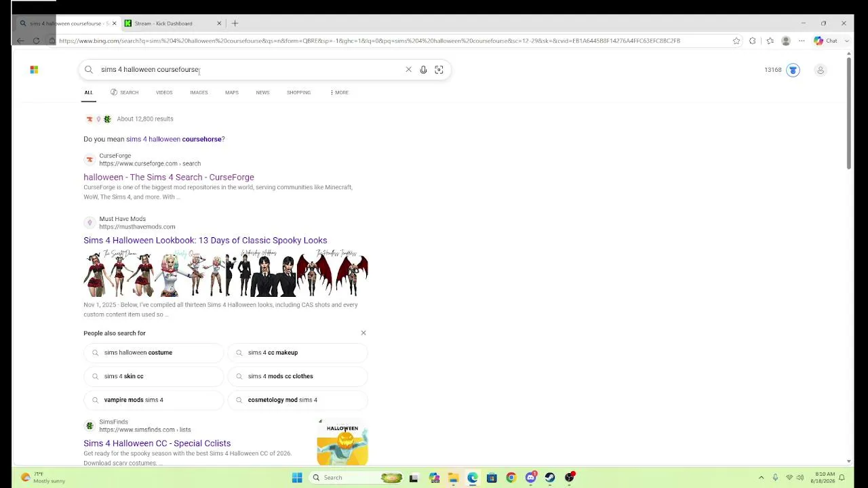Open Microsoft Store from the taskbar
Viewport: 868px width, 488px height.
tap(492, 478)
